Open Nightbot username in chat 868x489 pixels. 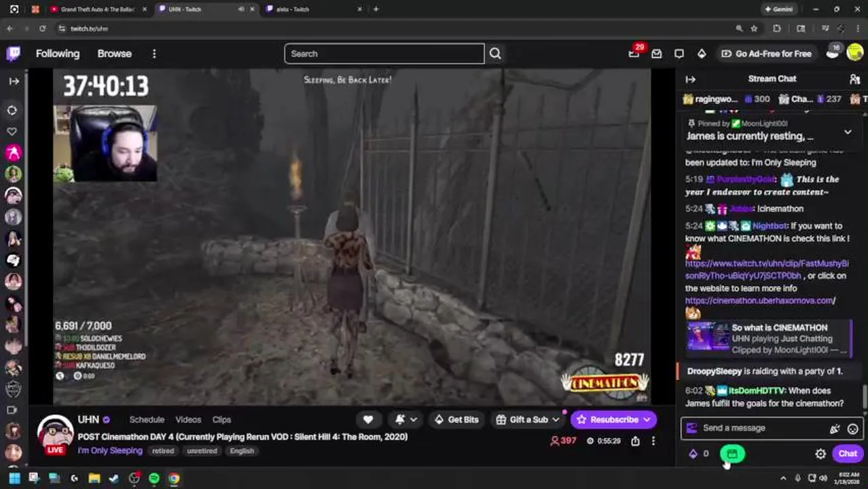(769, 226)
